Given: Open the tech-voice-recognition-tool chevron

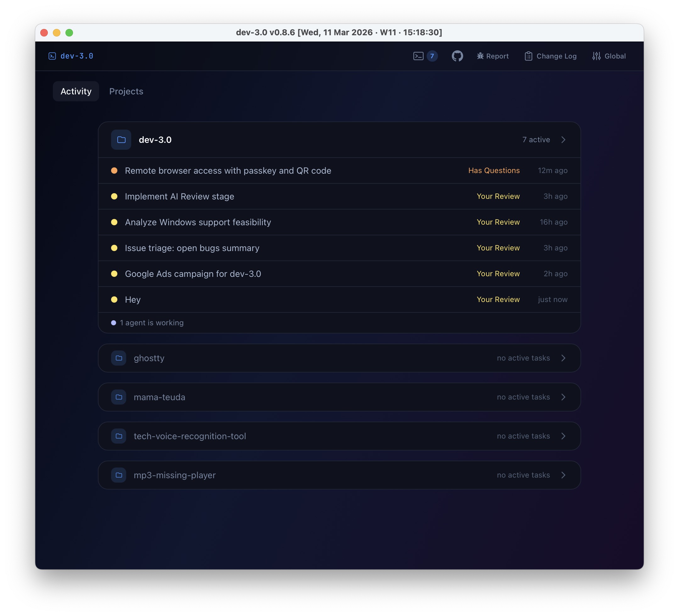Looking at the screenshot, I should [564, 436].
